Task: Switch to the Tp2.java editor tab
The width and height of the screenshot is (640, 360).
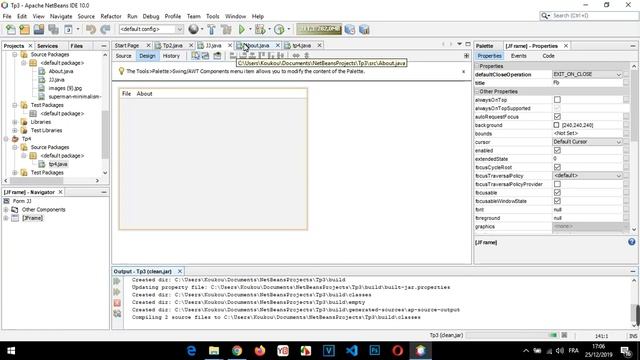Action: point(172,45)
